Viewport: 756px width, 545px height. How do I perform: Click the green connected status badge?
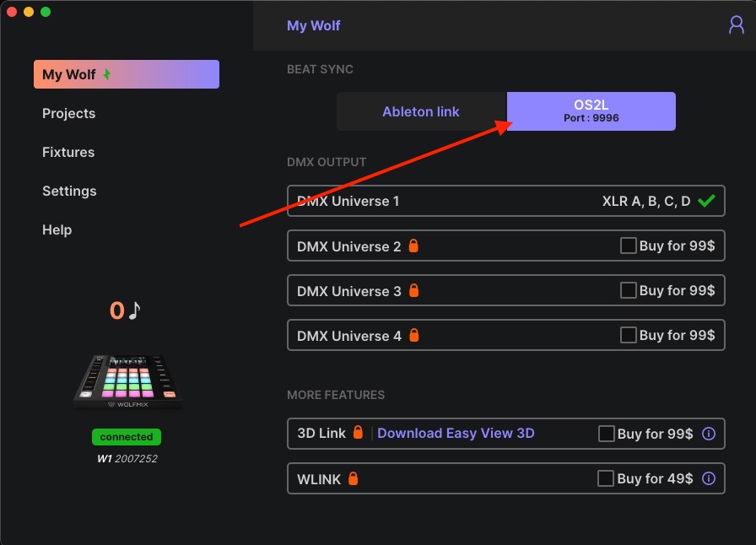[x=127, y=436]
